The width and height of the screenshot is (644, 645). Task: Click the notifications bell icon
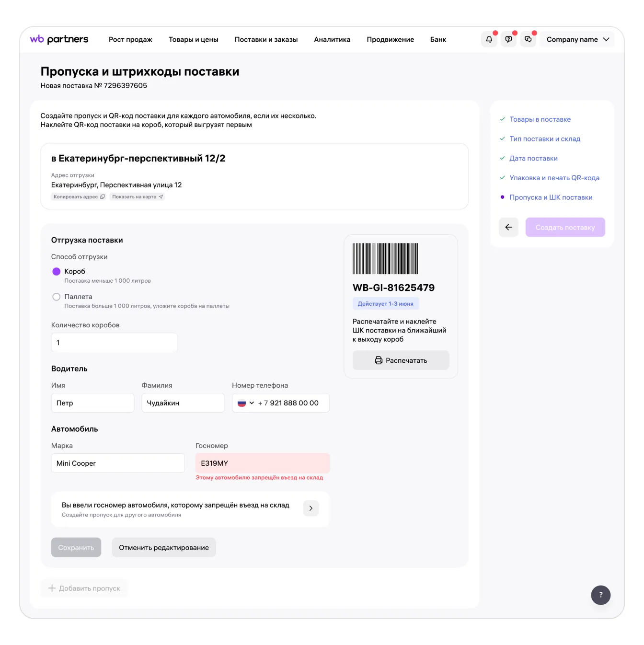[x=489, y=39]
